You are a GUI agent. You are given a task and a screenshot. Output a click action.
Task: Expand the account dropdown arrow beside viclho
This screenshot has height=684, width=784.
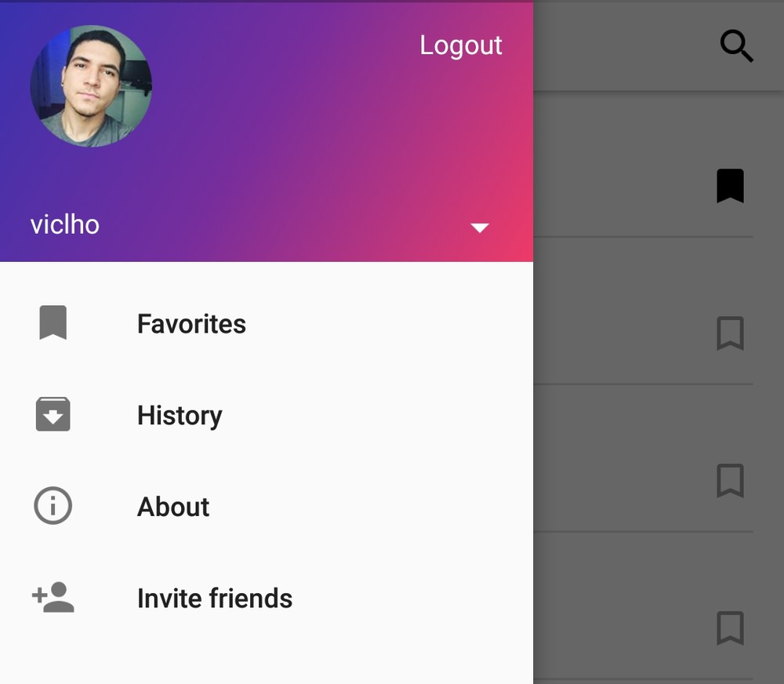pos(479,227)
